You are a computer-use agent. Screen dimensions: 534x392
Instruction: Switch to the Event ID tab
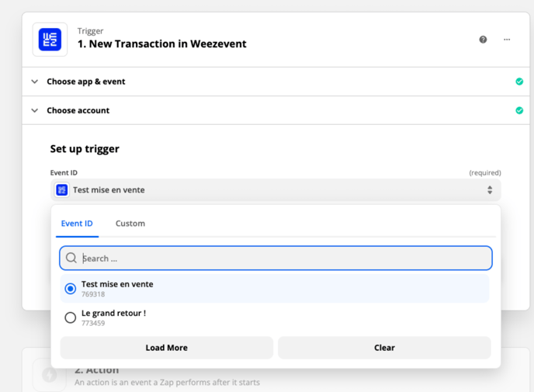click(x=77, y=224)
